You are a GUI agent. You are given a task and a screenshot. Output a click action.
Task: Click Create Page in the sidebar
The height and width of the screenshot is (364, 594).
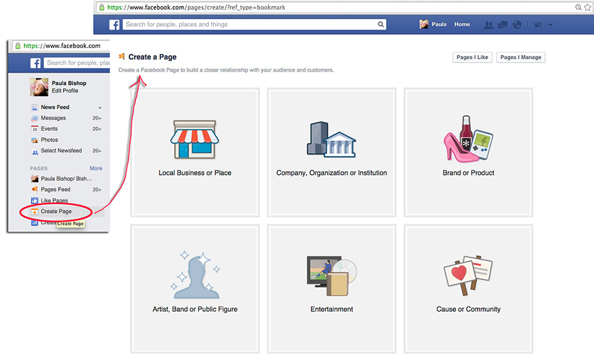pyautogui.click(x=56, y=211)
